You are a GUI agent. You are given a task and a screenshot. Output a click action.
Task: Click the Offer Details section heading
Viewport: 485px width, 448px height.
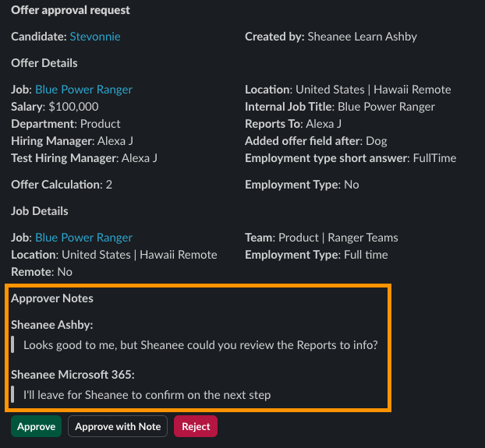click(x=44, y=63)
